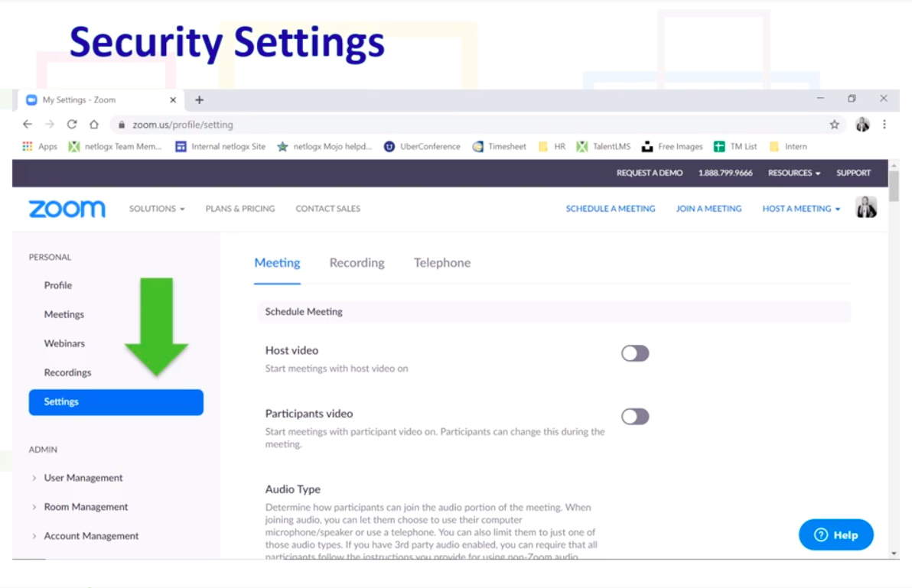
Task: Open the Chrome three-dot menu
Action: coord(884,125)
